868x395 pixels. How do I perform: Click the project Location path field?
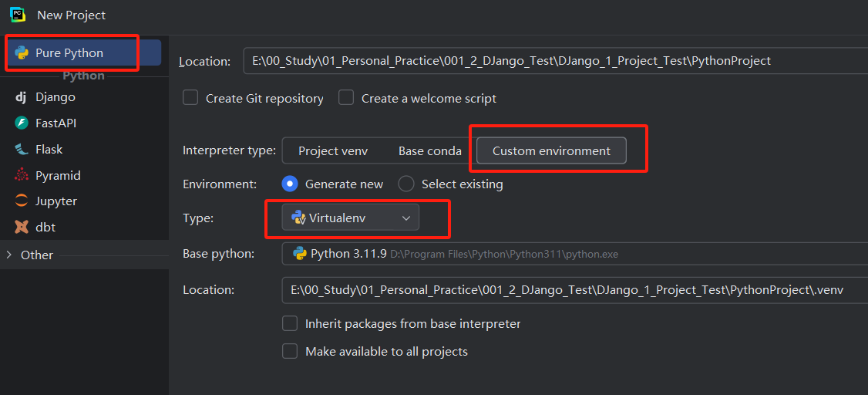coord(555,61)
